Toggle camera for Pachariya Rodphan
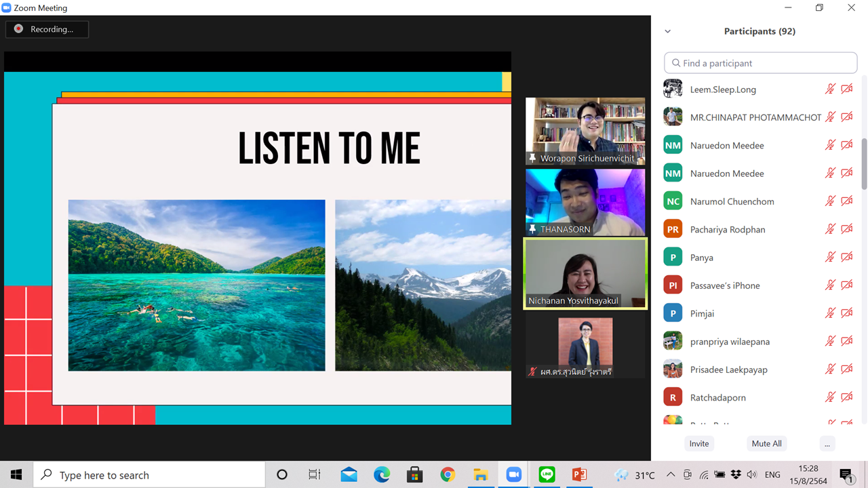 point(847,229)
